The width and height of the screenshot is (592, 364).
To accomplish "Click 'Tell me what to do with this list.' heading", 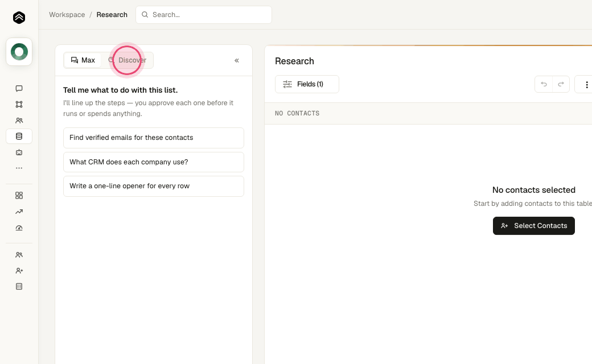I will coord(121,90).
